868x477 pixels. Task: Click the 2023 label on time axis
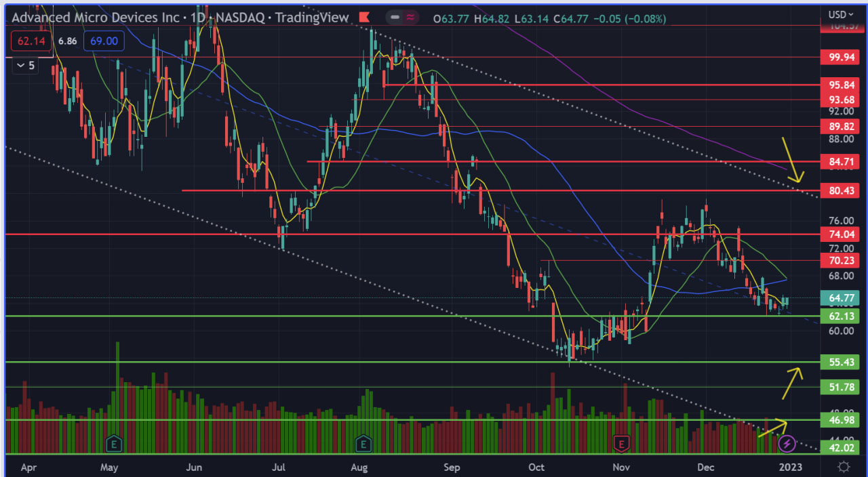coord(790,467)
